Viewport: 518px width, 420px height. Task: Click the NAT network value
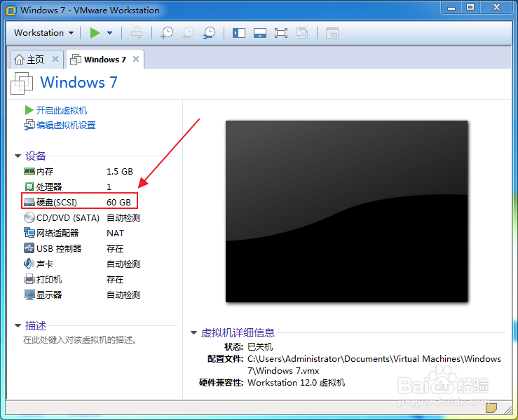(x=115, y=233)
